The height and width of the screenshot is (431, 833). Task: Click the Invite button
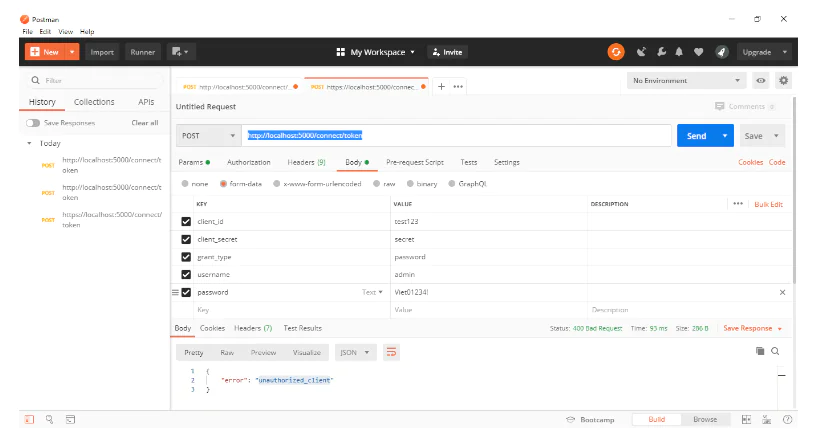point(447,52)
